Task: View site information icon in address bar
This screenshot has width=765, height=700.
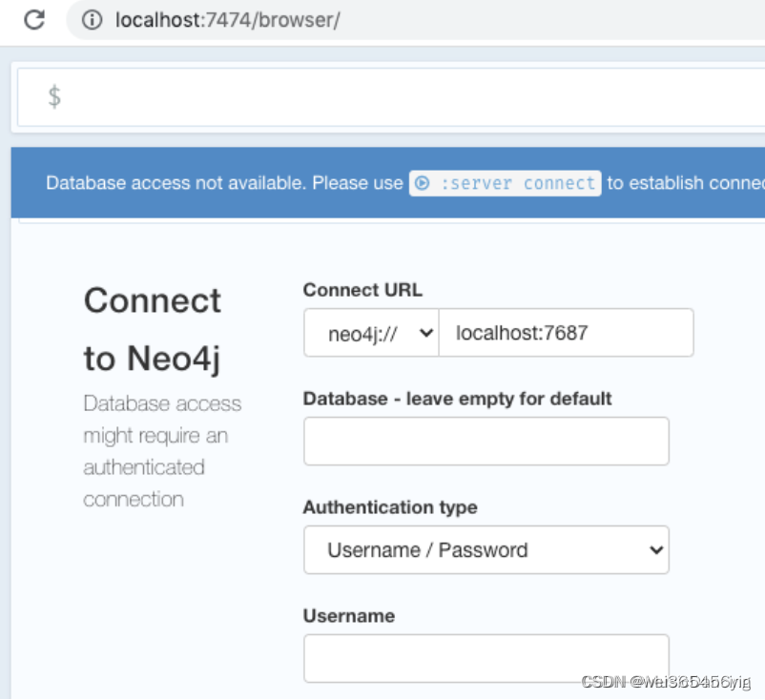Action: tap(92, 20)
